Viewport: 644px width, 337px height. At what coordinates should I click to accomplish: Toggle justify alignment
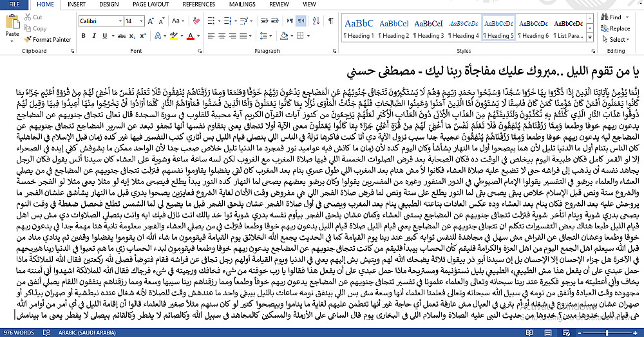click(x=243, y=36)
